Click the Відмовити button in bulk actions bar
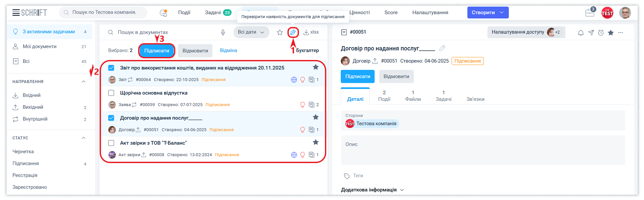This screenshot has height=200, width=644. point(195,51)
